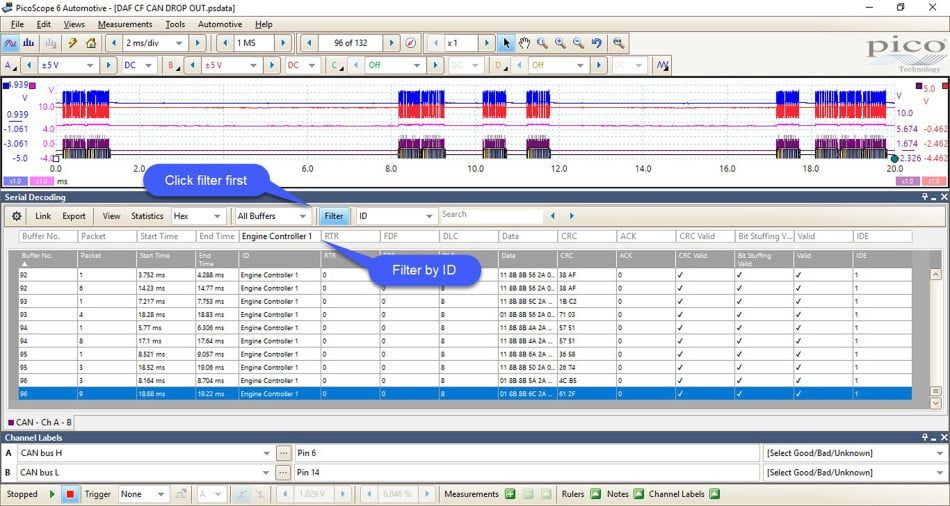Open Channel B ±5 V range dropdown
950x506 pixels.
(x=253, y=65)
